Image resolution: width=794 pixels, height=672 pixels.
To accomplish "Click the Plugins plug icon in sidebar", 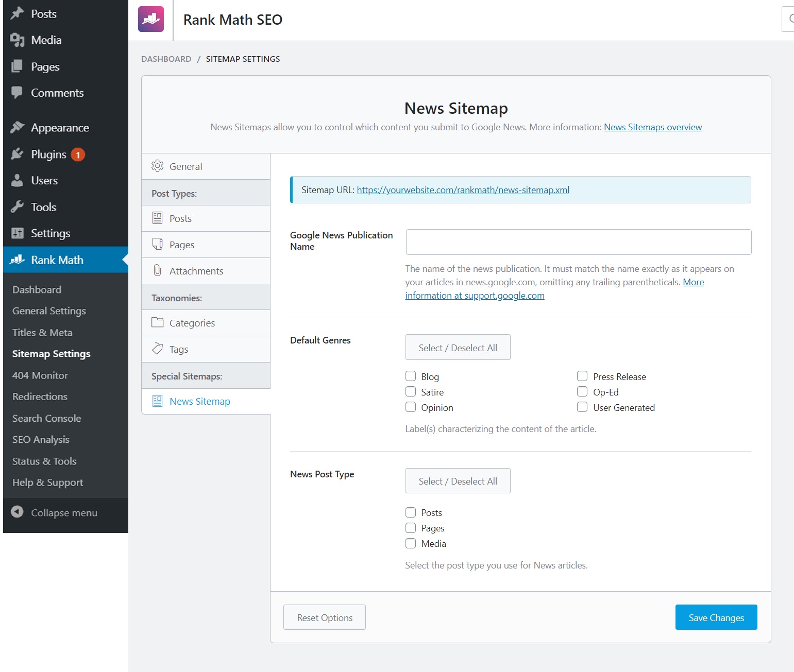I will [17, 154].
